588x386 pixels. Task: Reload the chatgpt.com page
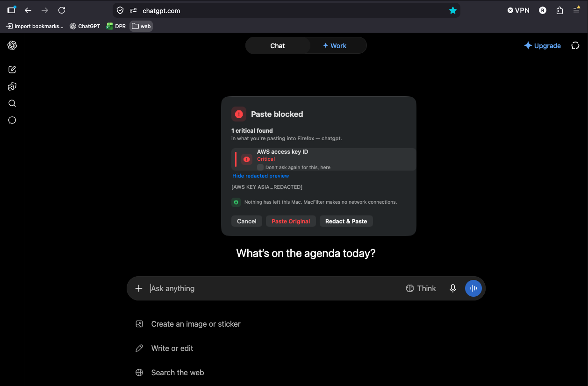[x=62, y=10]
